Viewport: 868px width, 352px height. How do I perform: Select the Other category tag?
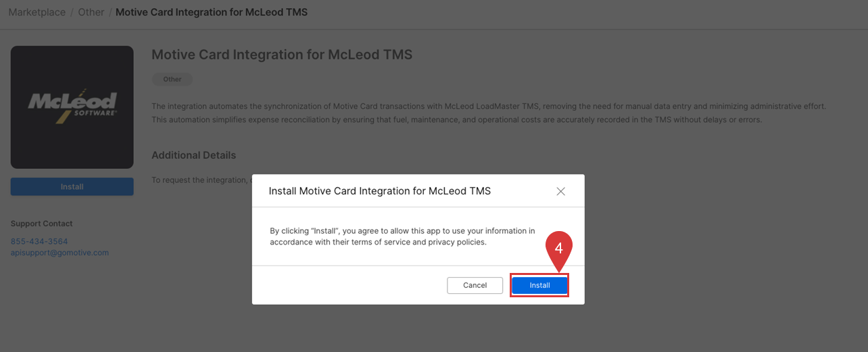pos(172,79)
